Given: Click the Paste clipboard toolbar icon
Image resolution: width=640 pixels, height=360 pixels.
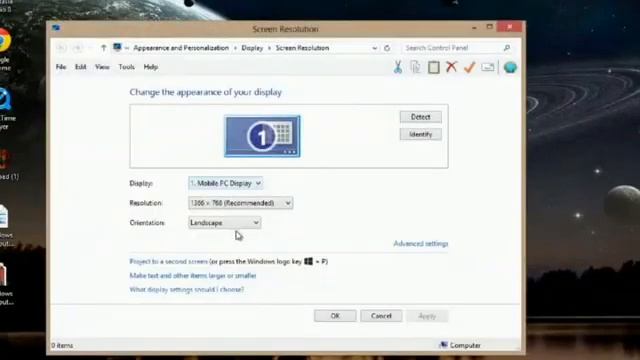Looking at the screenshot, I should pos(433,67).
